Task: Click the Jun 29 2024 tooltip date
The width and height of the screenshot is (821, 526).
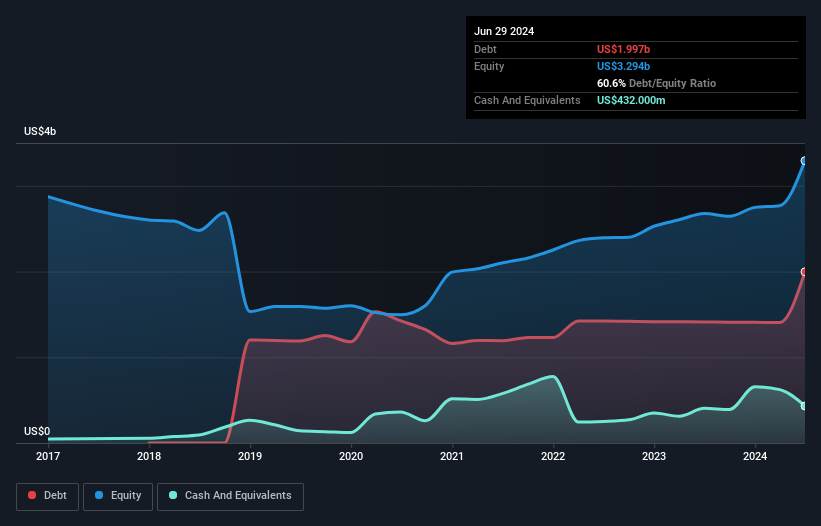Action: click(504, 31)
